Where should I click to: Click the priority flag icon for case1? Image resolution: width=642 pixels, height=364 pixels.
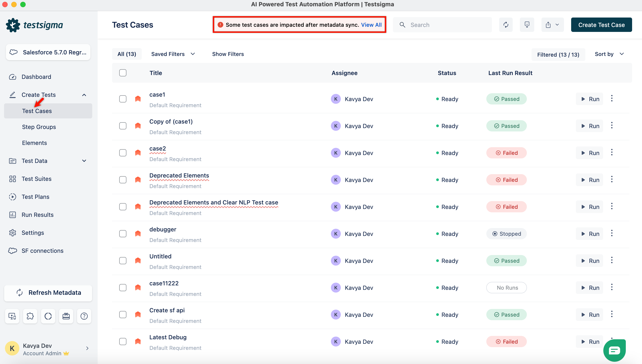138,99
